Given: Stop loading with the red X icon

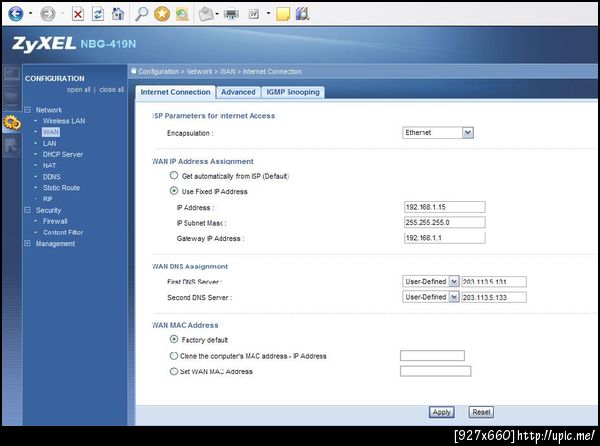Looking at the screenshot, I should [78, 15].
